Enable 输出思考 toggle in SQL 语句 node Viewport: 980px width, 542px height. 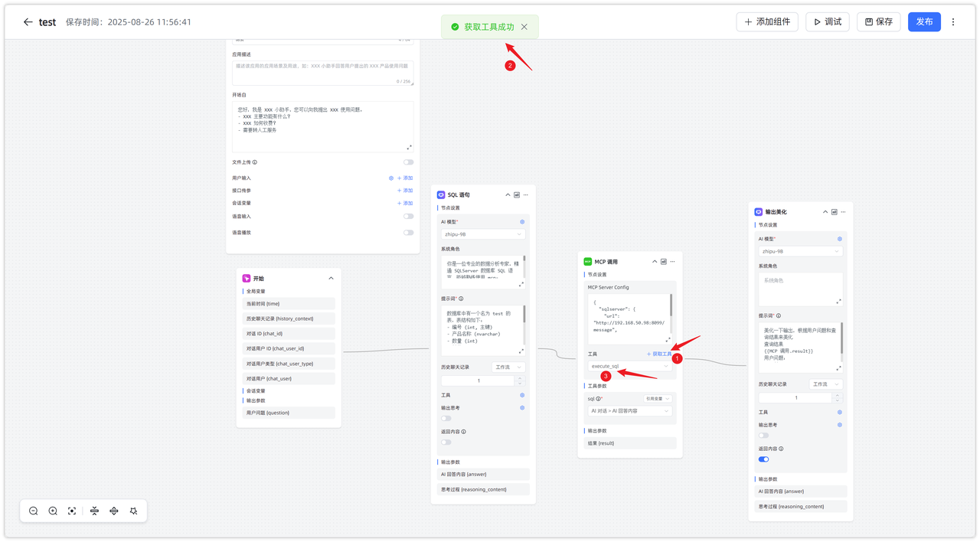click(446, 419)
